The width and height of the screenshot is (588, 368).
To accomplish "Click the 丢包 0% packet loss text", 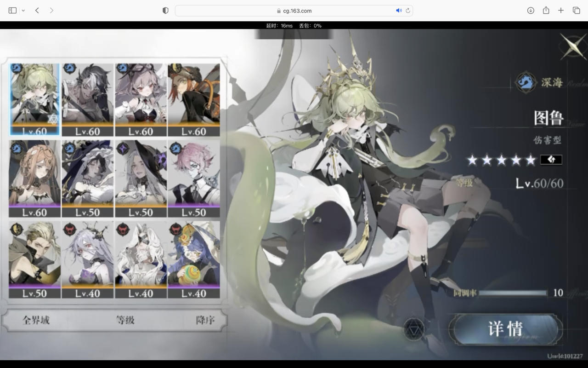I will pyautogui.click(x=311, y=26).
